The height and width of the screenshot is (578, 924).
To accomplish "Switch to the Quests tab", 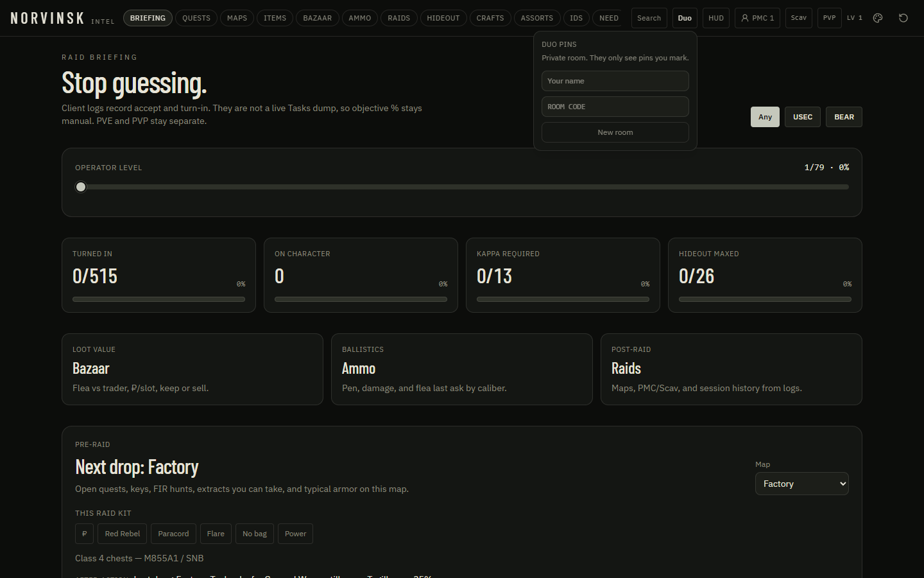I will pos(196,18).
